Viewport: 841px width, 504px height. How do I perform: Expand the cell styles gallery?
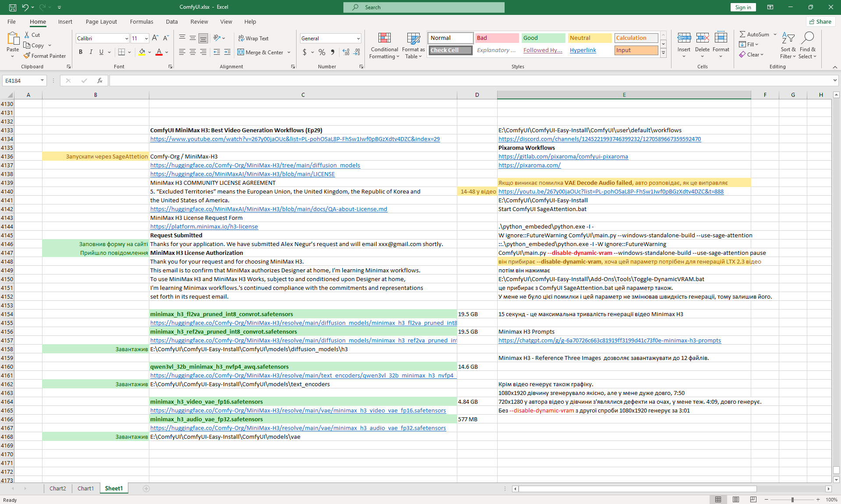(x=664, y=53)
